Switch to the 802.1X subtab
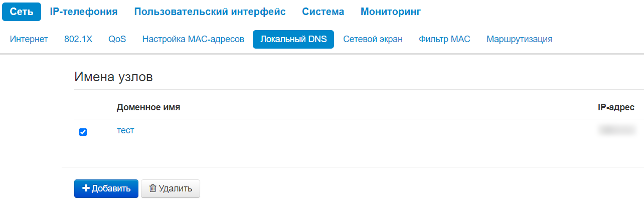This screenshot has height=206, width=644. (78, 39)
